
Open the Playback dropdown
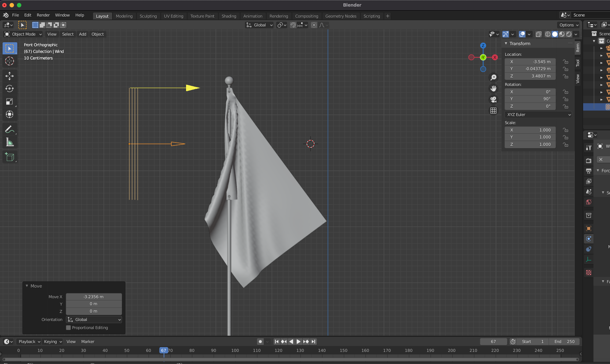tap(29, 342)
